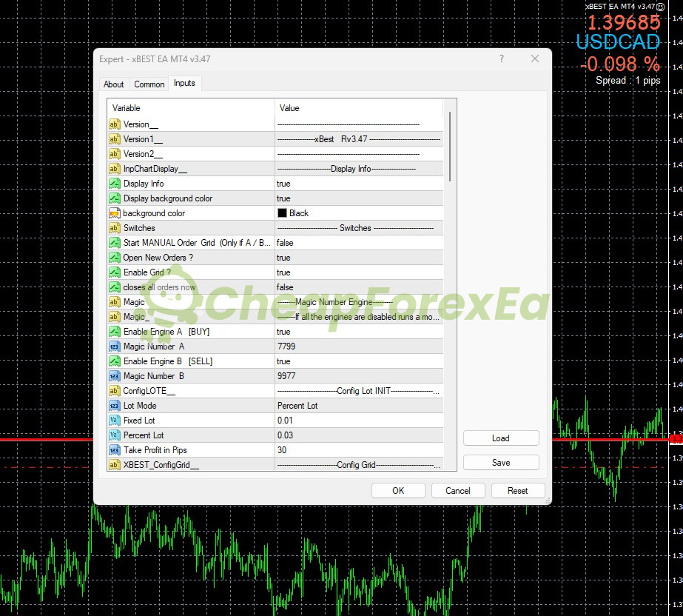Screen dimensions: 683x616
Task: Click the Config Lot INIT value cell
Action: [359, 391]
